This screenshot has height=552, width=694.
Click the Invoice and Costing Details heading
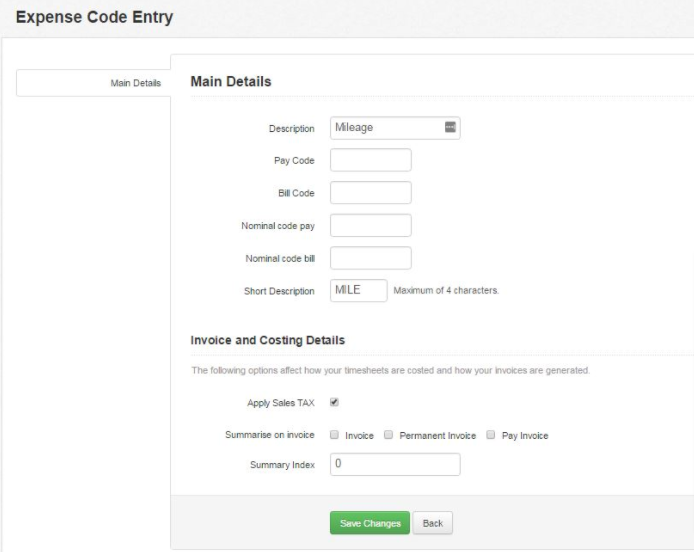(x=267, y=340)
